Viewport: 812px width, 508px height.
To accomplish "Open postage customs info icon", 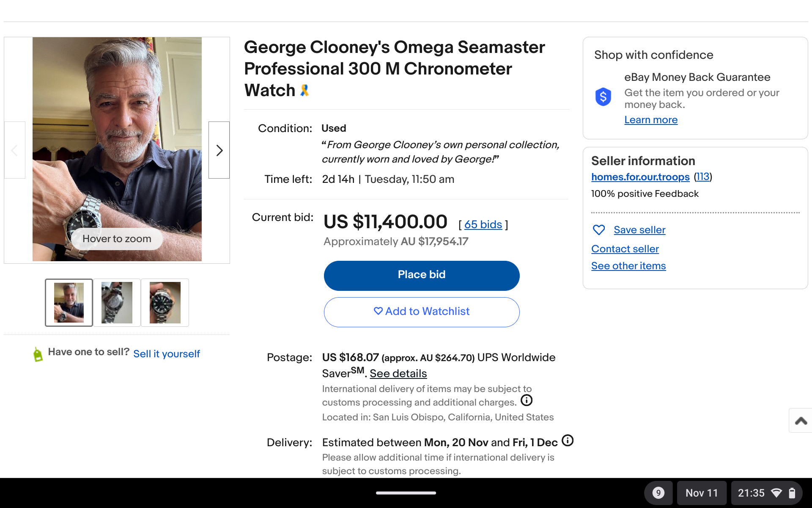I will click(x=526, y=400).
